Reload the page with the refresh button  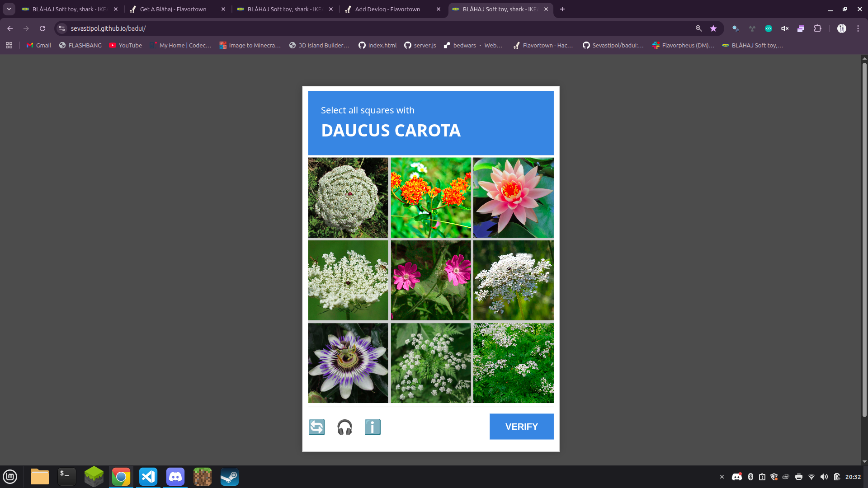point(42,28)
